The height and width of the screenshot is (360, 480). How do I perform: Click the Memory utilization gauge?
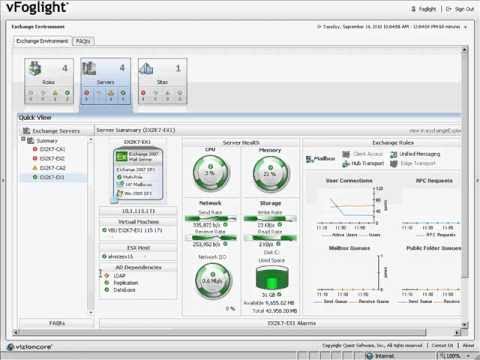271,173
